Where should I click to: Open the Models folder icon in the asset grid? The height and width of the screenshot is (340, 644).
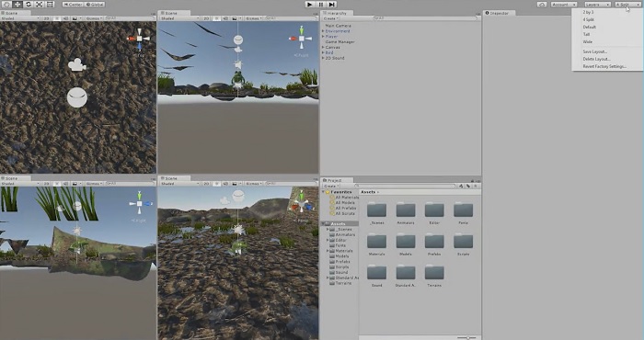(406, 241)
